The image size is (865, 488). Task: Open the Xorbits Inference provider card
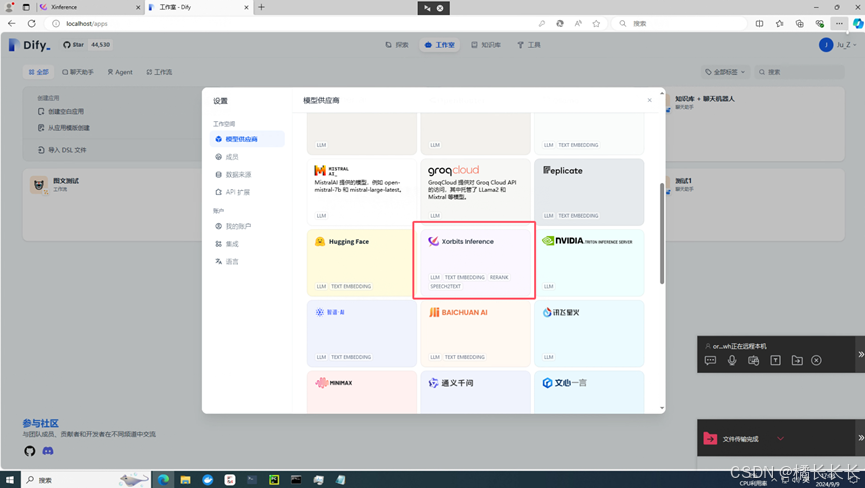point(475,262)
